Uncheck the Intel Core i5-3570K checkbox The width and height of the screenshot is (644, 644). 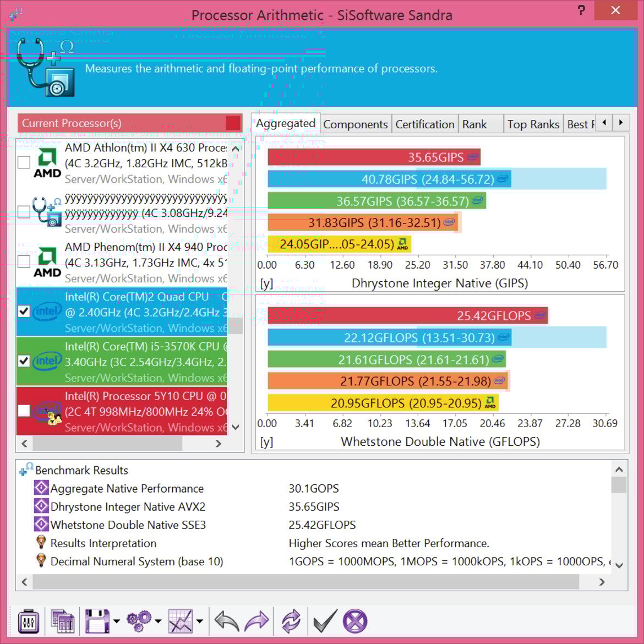24,361
